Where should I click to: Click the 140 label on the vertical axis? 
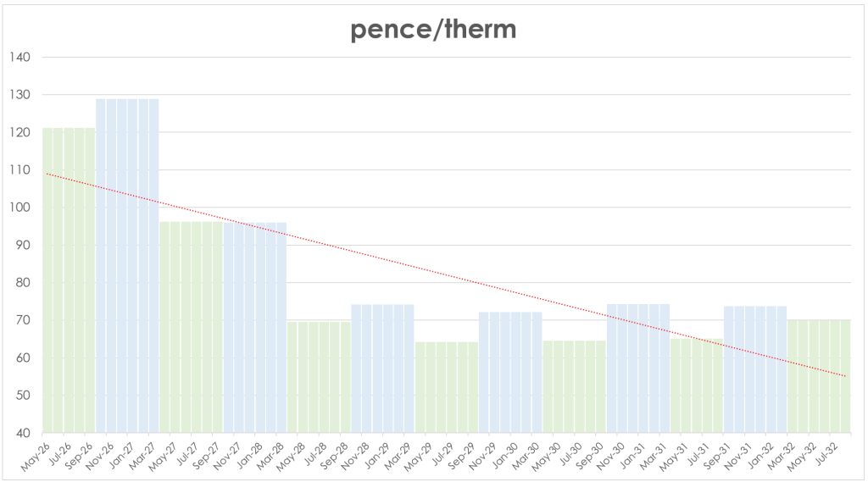pyautogui.click(x=19, y=58)
